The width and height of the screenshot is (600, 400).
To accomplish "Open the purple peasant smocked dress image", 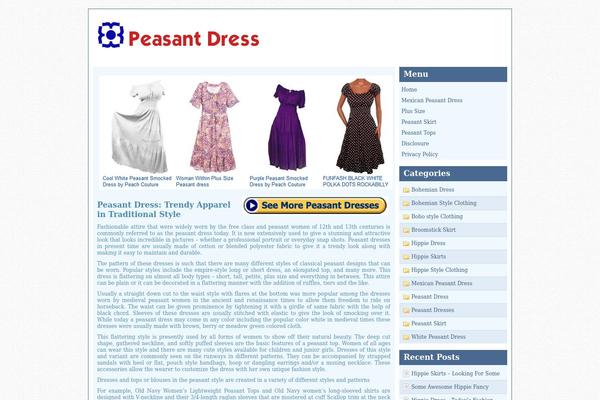I will [288, 127].
